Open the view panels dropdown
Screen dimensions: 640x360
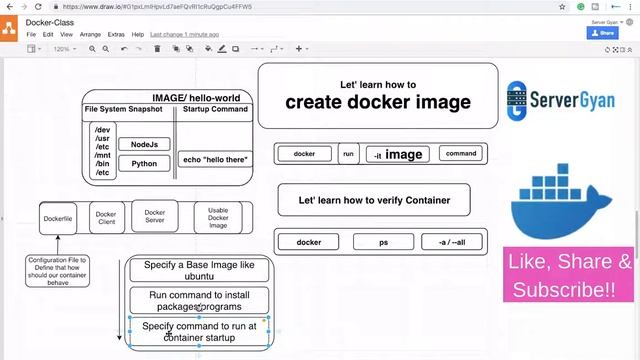pyautogui.click(x=34, y=49)
